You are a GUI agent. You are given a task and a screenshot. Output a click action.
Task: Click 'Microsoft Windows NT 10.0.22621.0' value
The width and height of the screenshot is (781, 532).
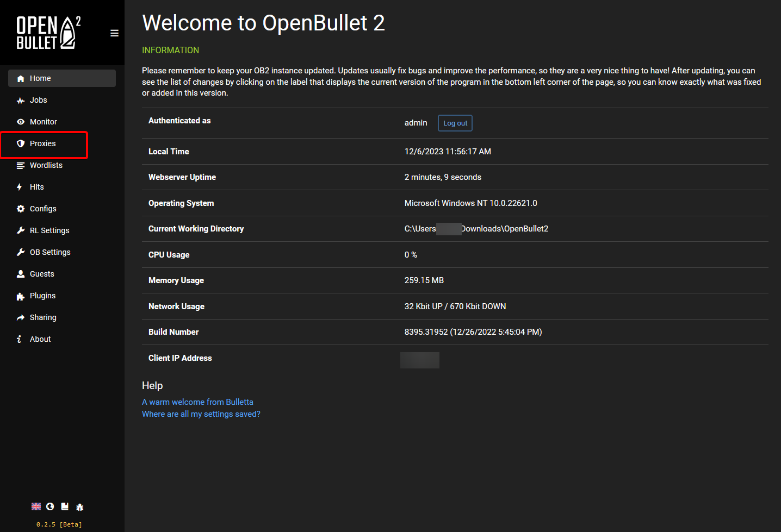click(x=471, y=203)
